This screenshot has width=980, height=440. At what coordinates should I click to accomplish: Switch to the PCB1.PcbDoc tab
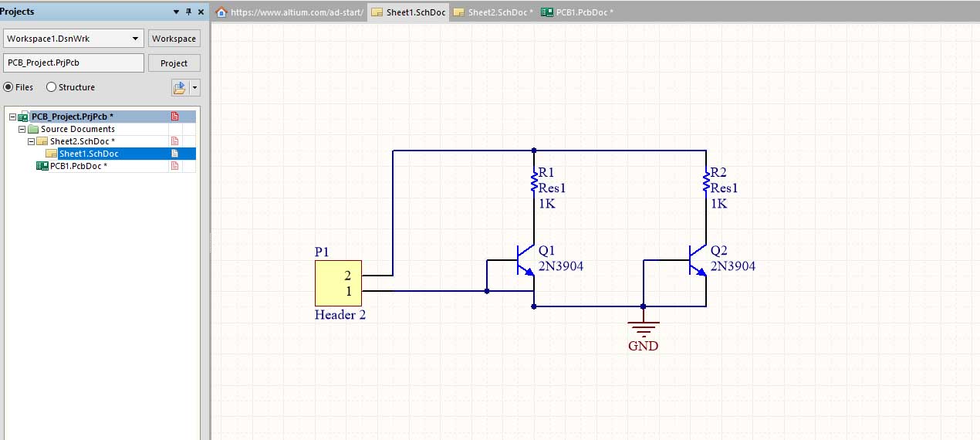tap(577, 12)
